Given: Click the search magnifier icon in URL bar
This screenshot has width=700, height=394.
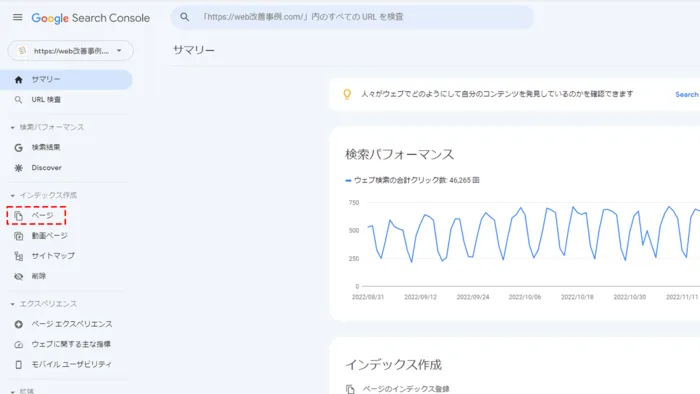Looking at the screenshot, I should point(184,17).
